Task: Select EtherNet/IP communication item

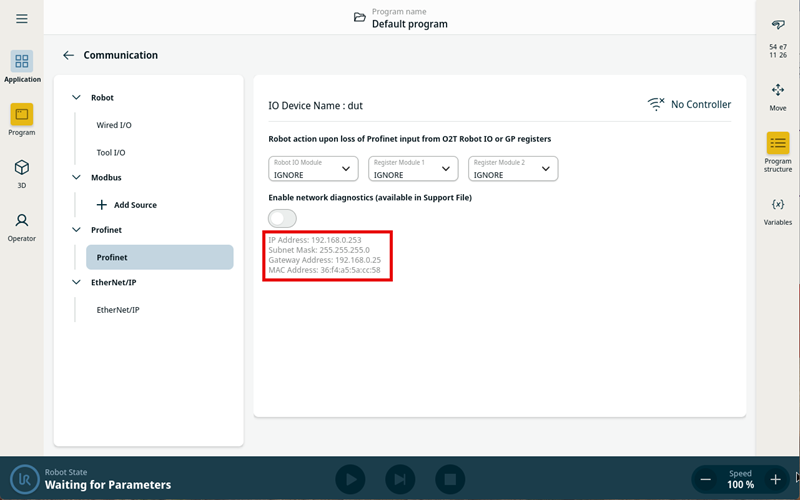Action: [117, 310]
